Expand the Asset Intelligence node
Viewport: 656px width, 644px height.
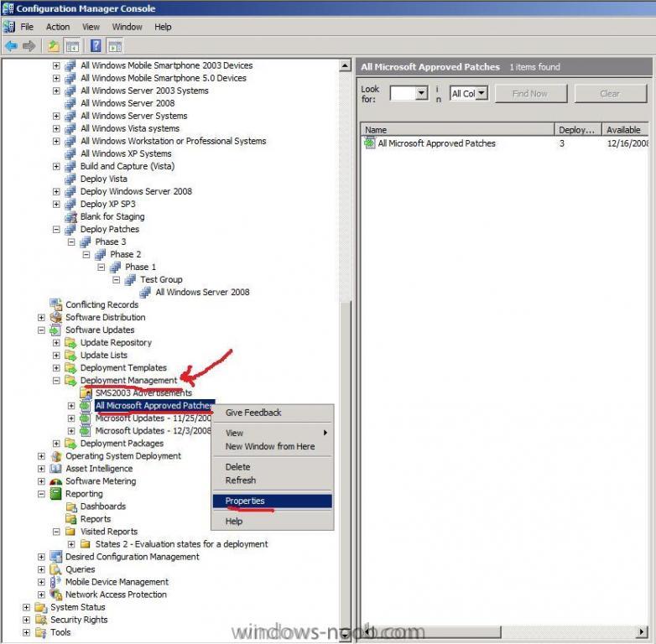[41, 469]
